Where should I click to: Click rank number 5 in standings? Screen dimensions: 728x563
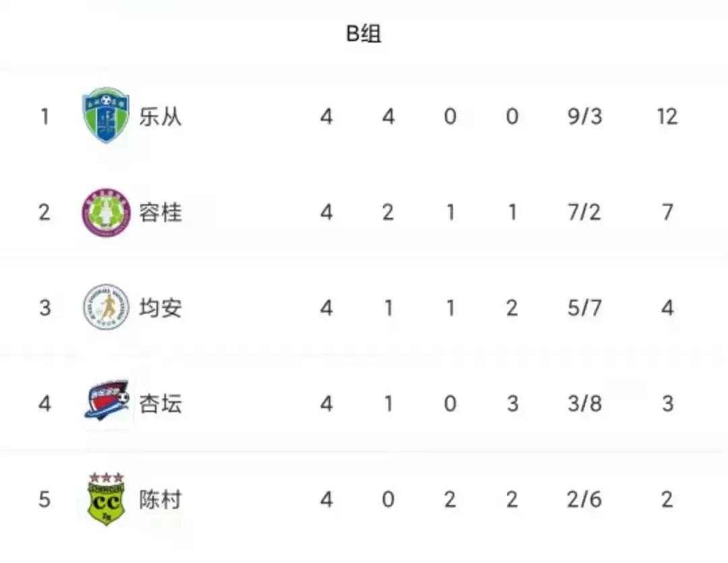pos(44,500)
